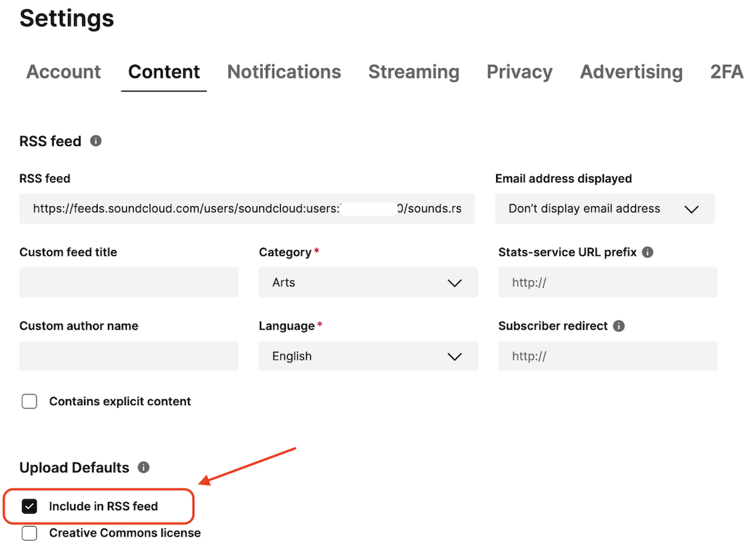Click info icon beside Upload Defaults
756x551 pixels.
coord(143,468)
